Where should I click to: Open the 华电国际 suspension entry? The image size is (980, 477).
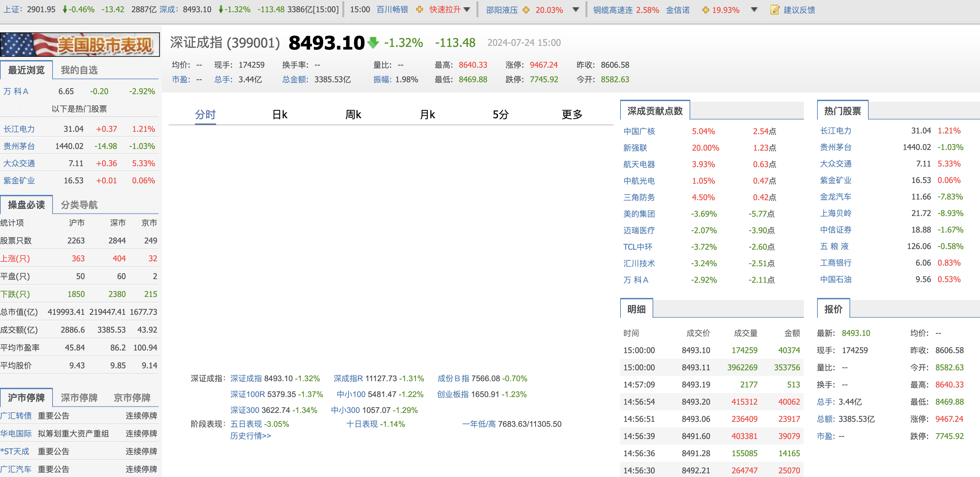click(16, 433)
